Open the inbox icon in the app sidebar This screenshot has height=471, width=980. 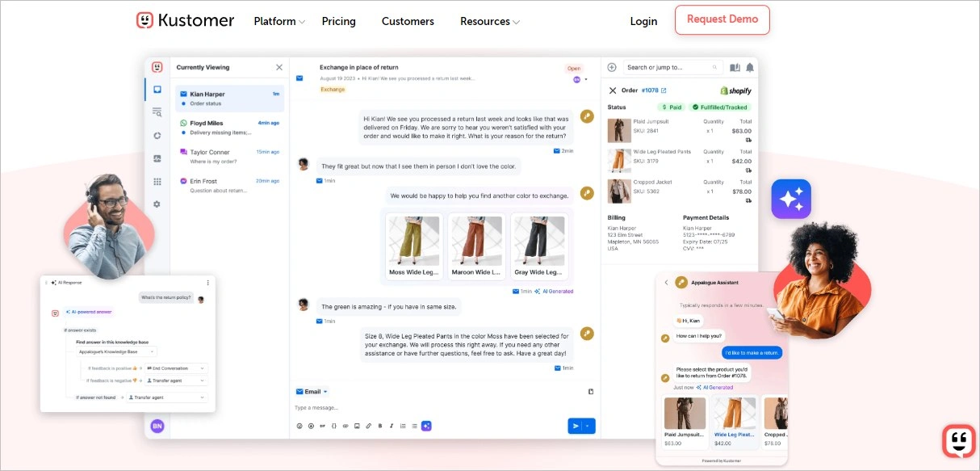[157, 90]
